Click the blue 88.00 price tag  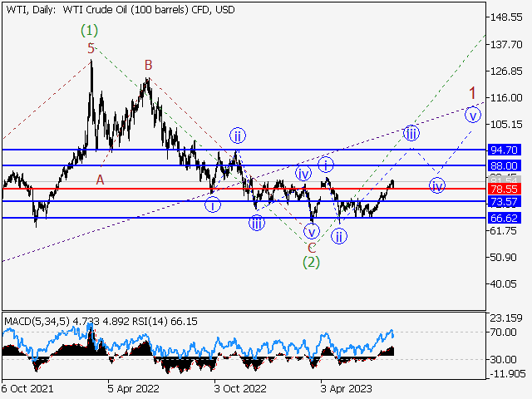505,166
